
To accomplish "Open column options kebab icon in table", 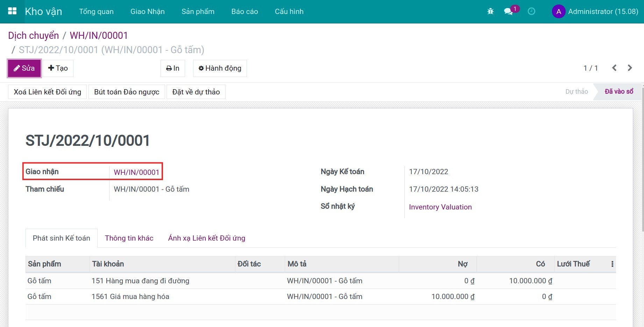I will tap(612, 264).
